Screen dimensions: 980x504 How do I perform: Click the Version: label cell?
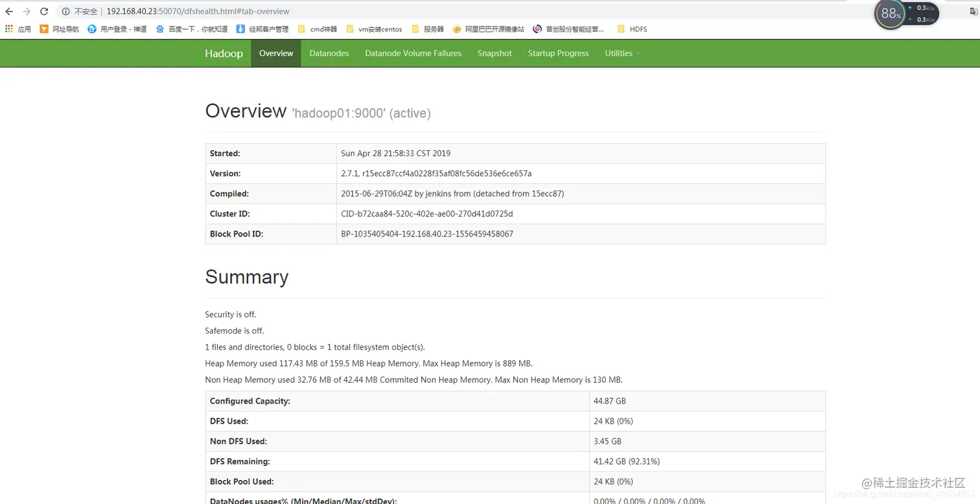click(x=271, y=174)
